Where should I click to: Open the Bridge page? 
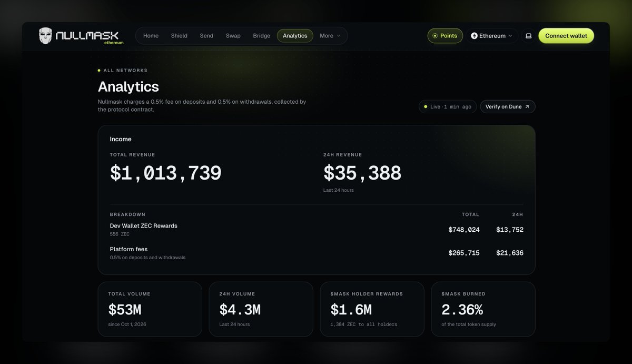[262, 36]
